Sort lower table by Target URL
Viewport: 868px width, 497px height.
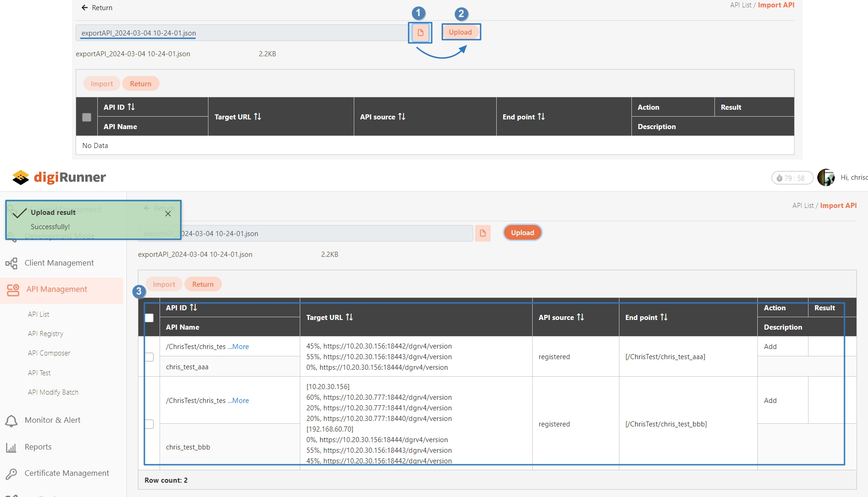point(349,317)
